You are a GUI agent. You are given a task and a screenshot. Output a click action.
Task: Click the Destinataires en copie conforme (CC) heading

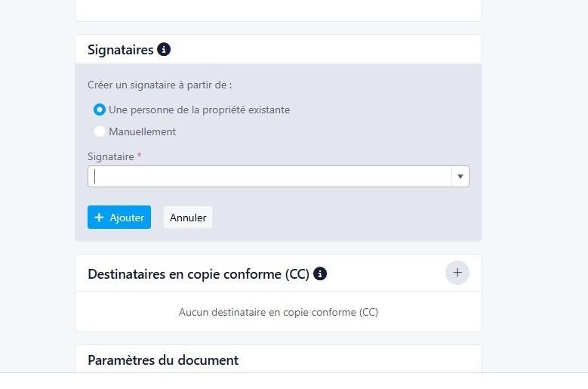coord(199,274)
